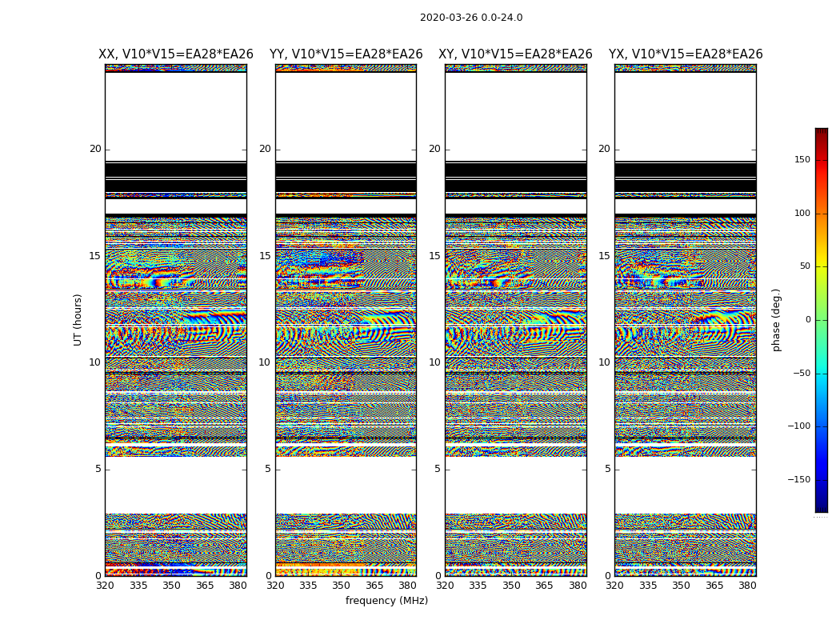Select the 'XX, V10*V15=EA28*EA26' panel title
This screenshot has height=640, width=840.
(176, 54)
